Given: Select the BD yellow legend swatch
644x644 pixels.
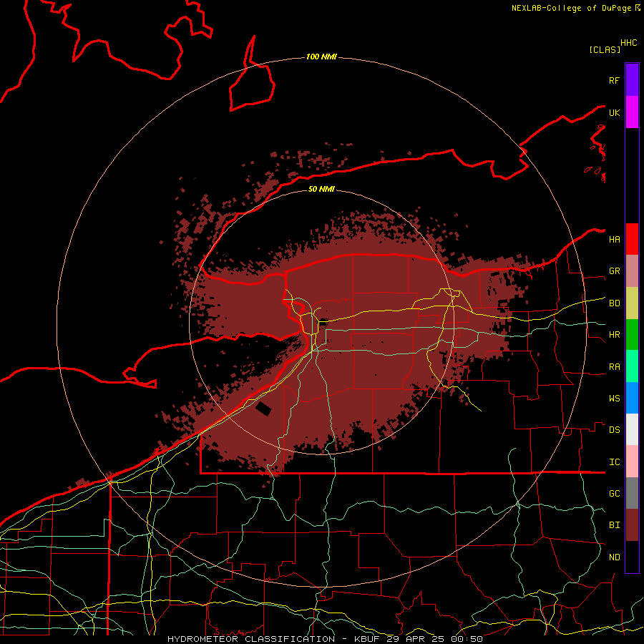Looking at the screenshot, I should [x=632, y=303].
